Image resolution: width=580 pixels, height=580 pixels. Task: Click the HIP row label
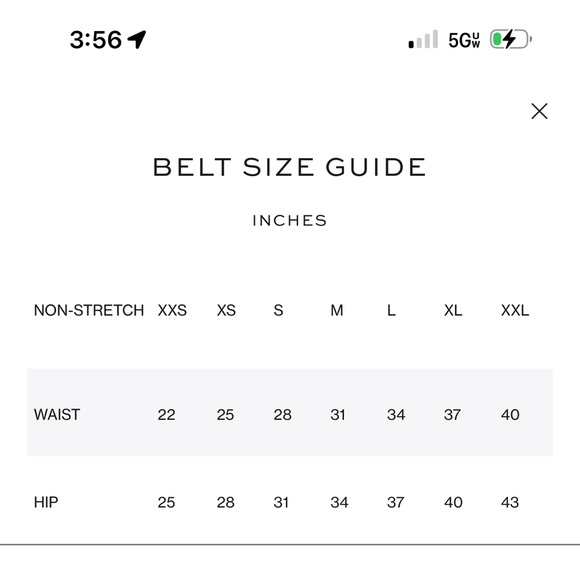[x=46, y=502]
